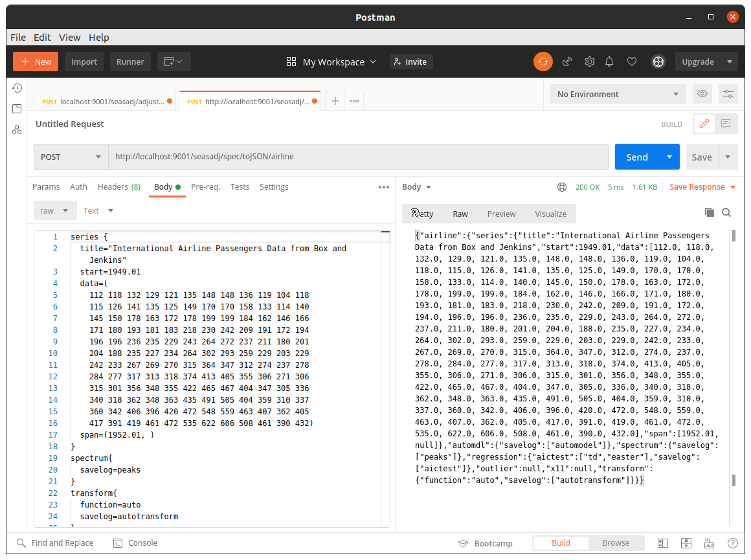This screenshot has width=751, height=560.
Task: Open the comments icon
Action: tap(726, 124)
